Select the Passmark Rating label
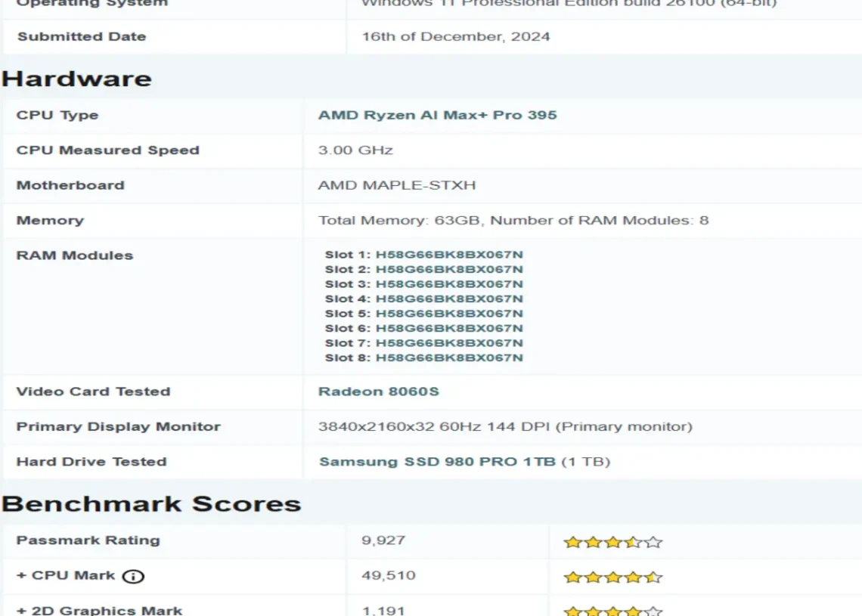 [88, 540]
